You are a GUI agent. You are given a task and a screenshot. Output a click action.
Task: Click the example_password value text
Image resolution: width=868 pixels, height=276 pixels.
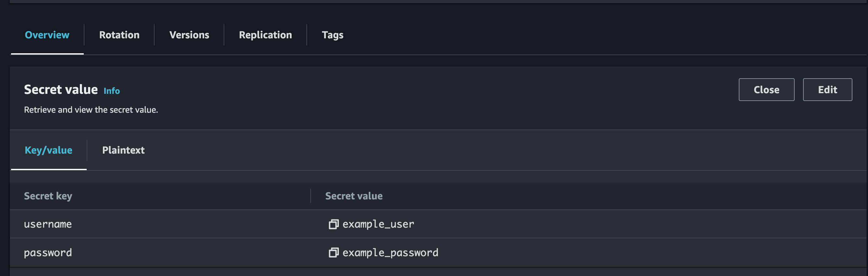390,252
